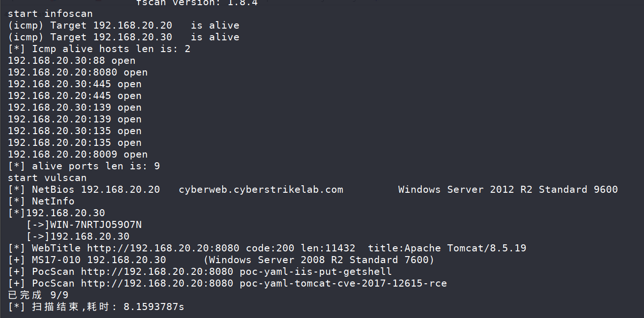Click the scan finished time 8.1593787s
Image resolution: width=644 pixels, height=318 pixels.
point(154,307)
